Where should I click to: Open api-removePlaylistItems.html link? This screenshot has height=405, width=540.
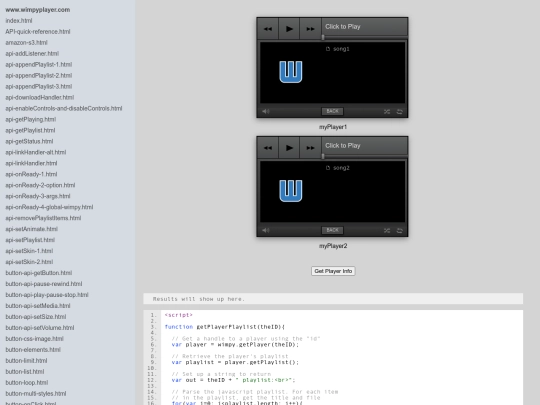43,218
